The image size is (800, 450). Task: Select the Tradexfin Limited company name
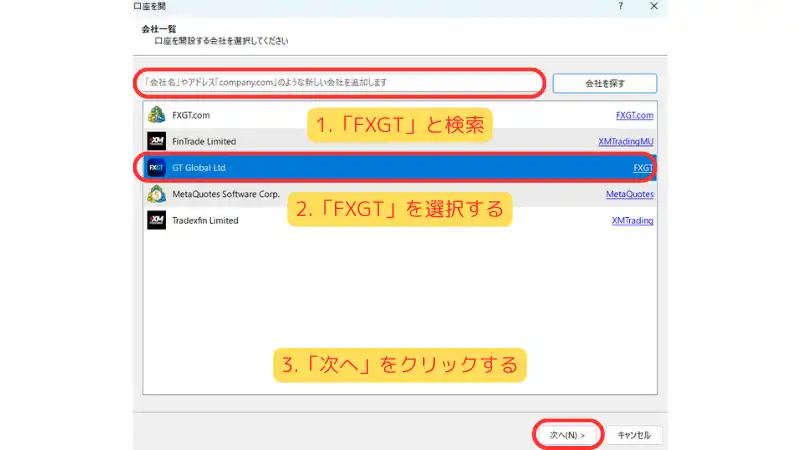205,221
